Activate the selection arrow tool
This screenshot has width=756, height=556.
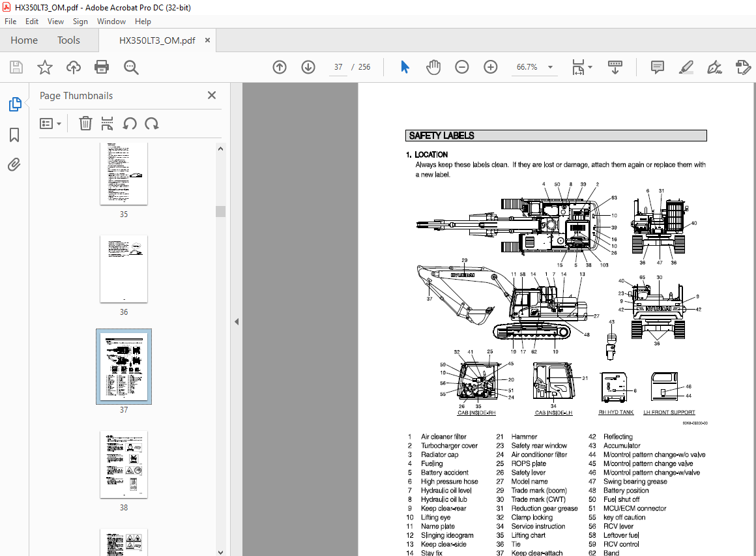(405, 67)
